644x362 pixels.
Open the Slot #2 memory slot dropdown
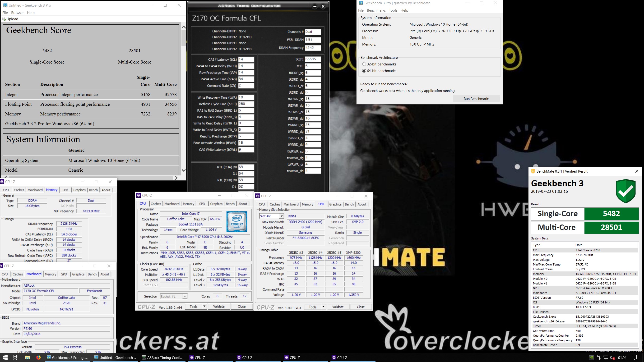tap(282, 216)
